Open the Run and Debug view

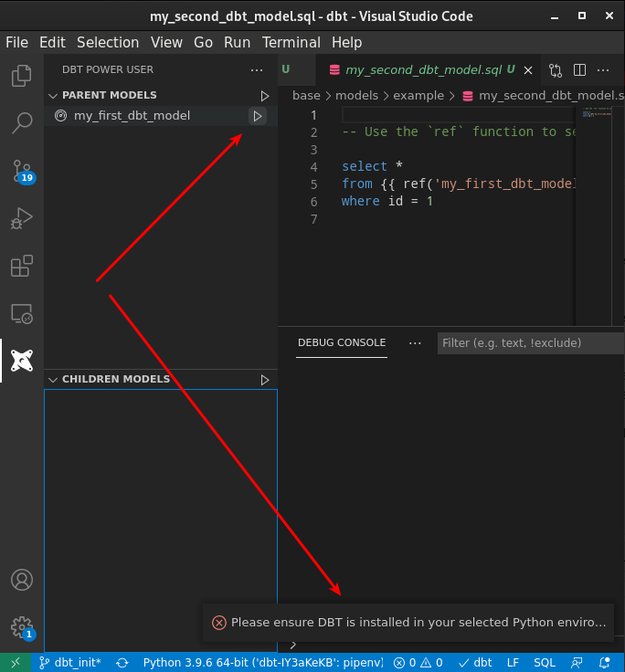coord(21,218)
